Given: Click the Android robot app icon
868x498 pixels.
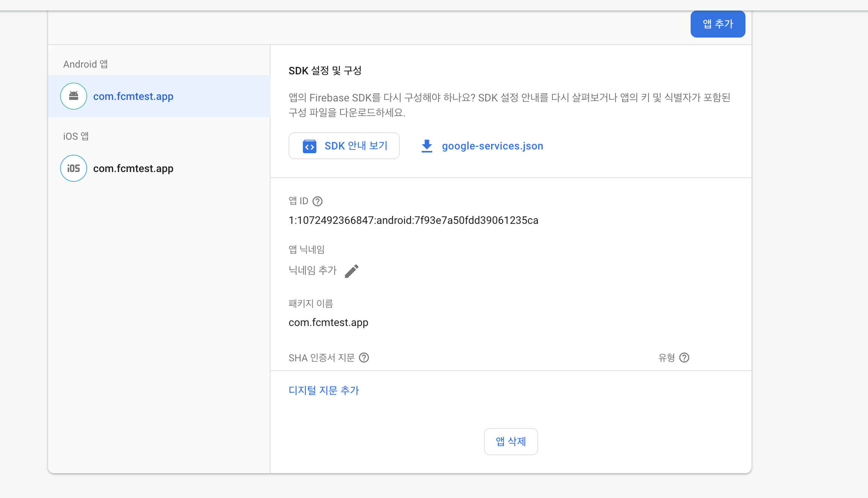Looking at the screenshot, I should (x=74, y=96).
